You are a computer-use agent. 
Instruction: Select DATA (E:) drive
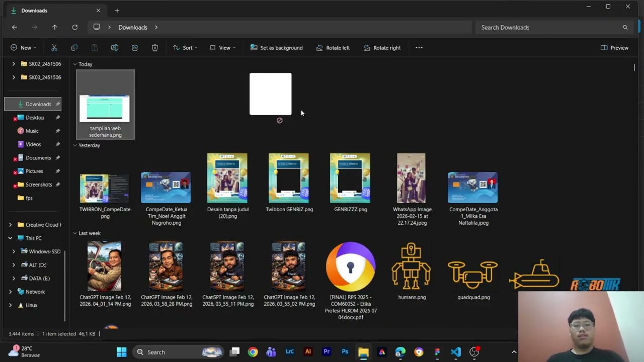pos(39,278)
